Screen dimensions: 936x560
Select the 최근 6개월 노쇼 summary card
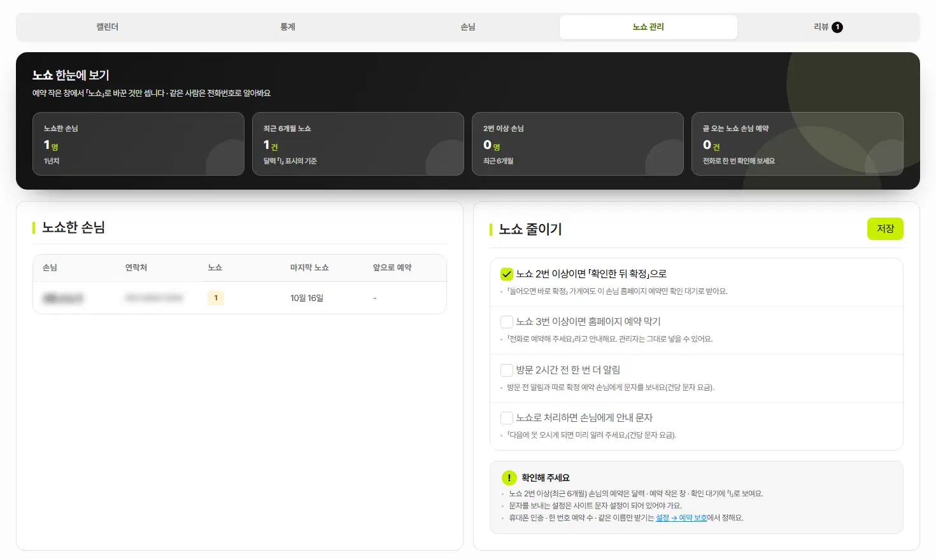tap(358, 144)
